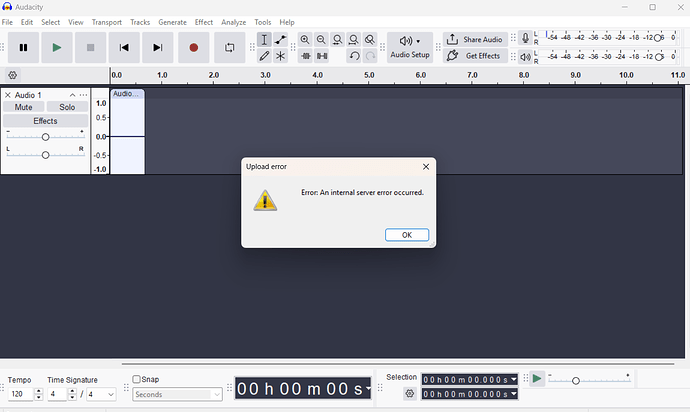The width and height of the screenshot is (690, 412).
Task: Open the View menu
Action: coord(76,22)
